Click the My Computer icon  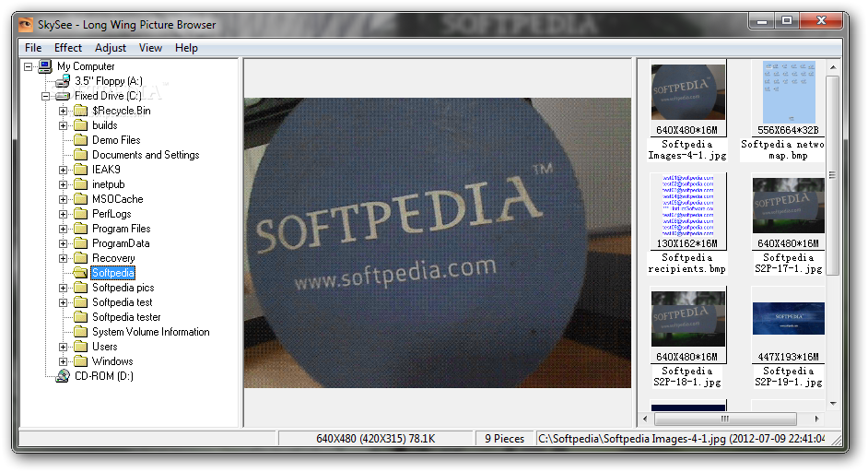pyautogui.click(x=45, y=66)
